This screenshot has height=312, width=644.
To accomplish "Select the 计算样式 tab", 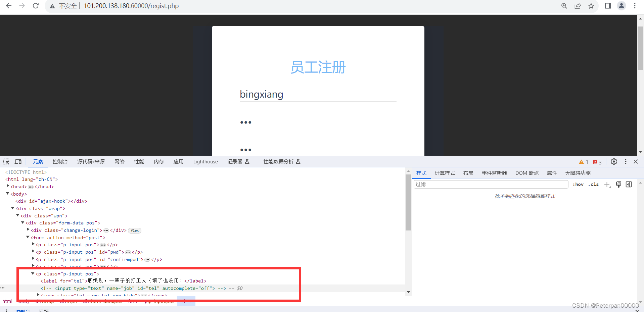I will coord(445,173).
